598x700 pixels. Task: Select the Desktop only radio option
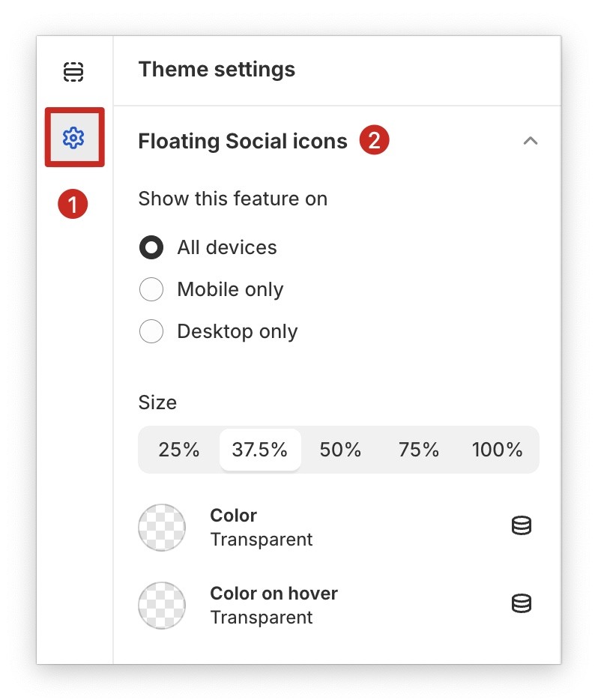click(x=151, y=332)
